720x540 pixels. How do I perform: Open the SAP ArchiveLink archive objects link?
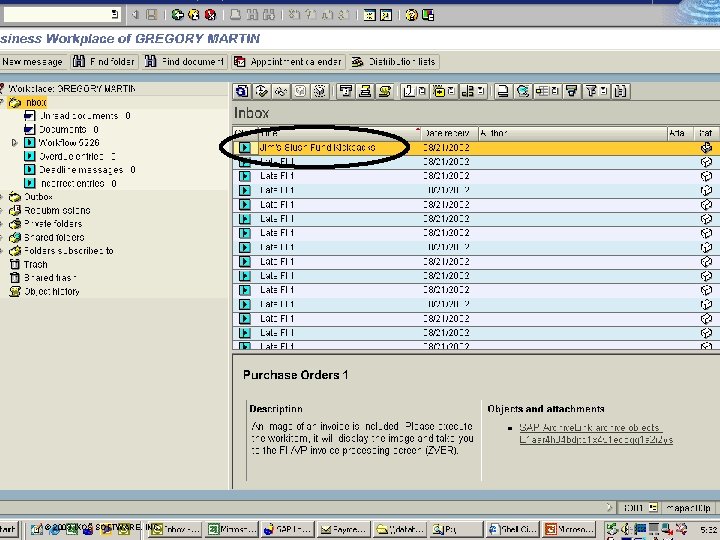pyautogui.click(x=596, y=433)
